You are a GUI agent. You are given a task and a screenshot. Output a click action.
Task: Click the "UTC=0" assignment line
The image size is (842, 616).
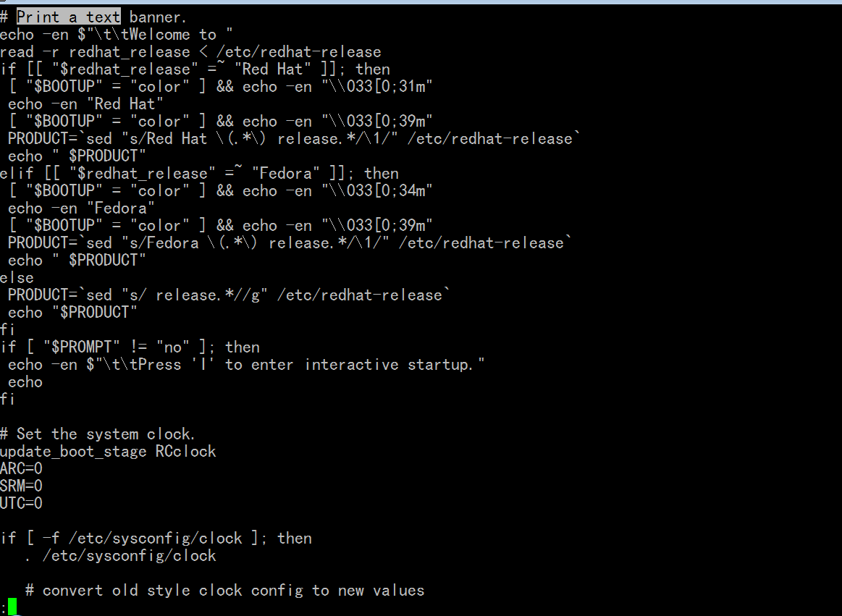[21, 503]
